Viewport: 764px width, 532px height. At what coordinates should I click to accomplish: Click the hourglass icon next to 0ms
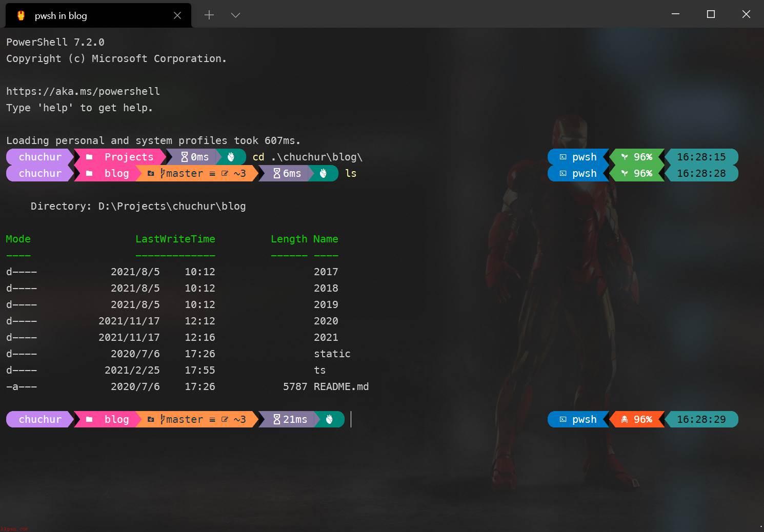(185, 157)
